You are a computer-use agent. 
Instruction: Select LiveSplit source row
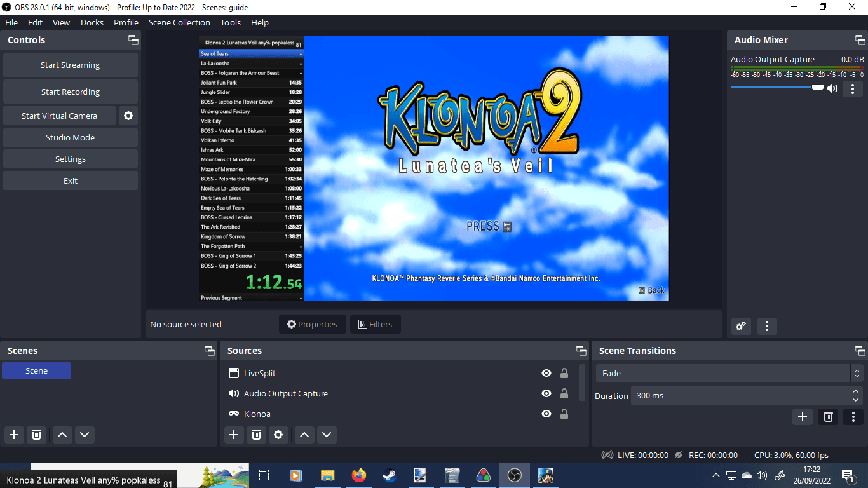click(399, 373)
